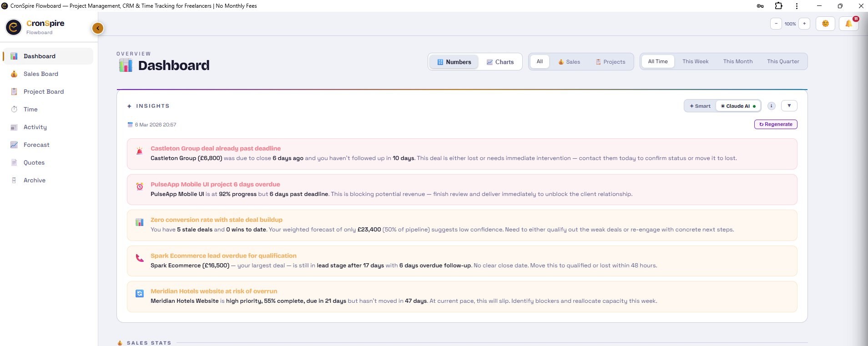Open the browser extensions puzzle icon
868x346 pixels.
778,6
